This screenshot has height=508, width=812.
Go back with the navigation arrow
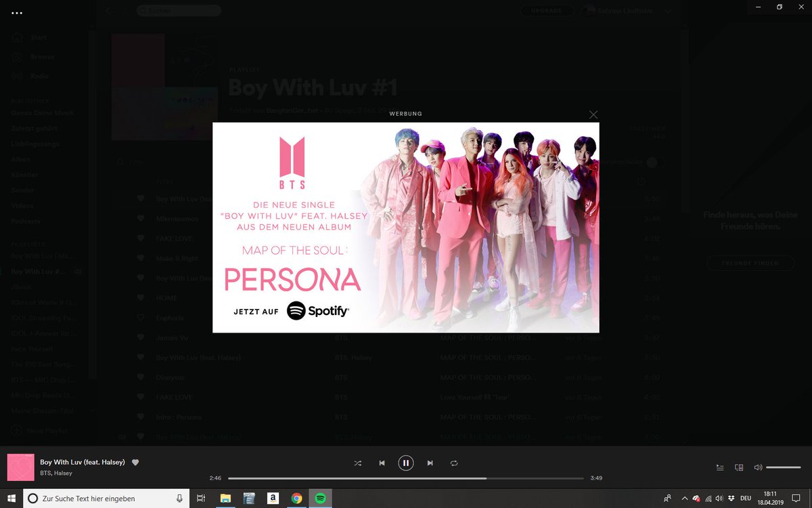[x=108, y=11]
